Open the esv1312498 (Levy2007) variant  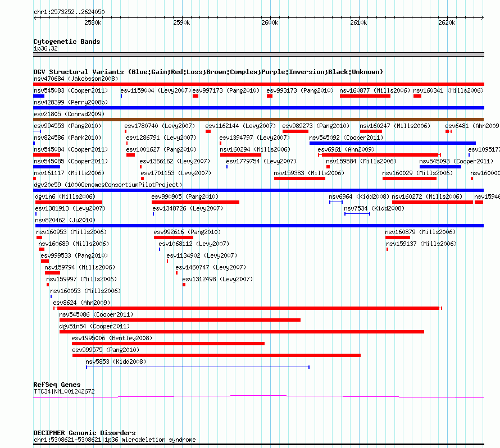[217, 279]
